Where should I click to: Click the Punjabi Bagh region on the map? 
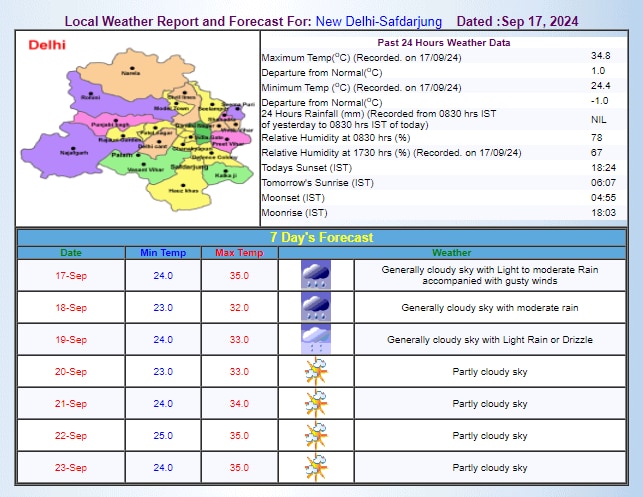tap(119, 124)
